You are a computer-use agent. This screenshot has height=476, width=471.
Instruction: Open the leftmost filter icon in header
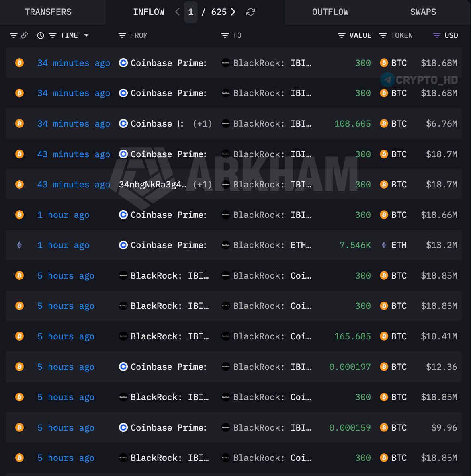13,35
